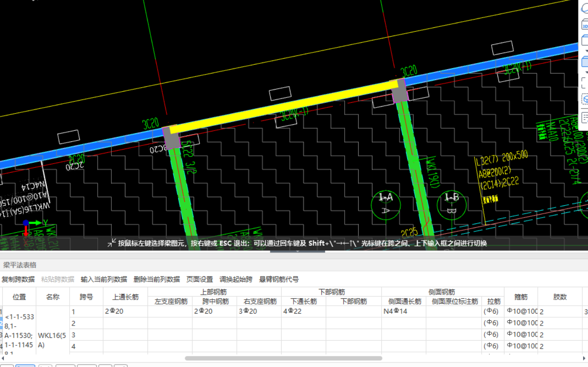Screen dimensions: 588x367
Task: Click the 上通长筋 cell in span 2
Action: click(x=125, y=323)
